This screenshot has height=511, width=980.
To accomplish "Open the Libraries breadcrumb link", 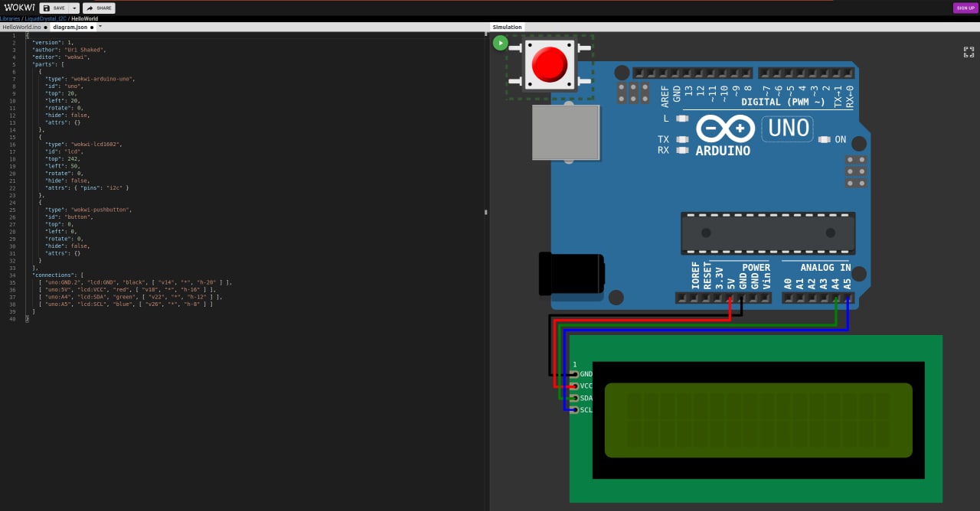I will (x=10, y=18).
